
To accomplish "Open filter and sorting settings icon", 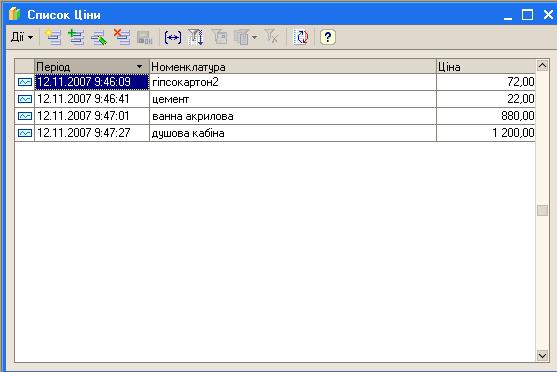I will coord(196,37).
